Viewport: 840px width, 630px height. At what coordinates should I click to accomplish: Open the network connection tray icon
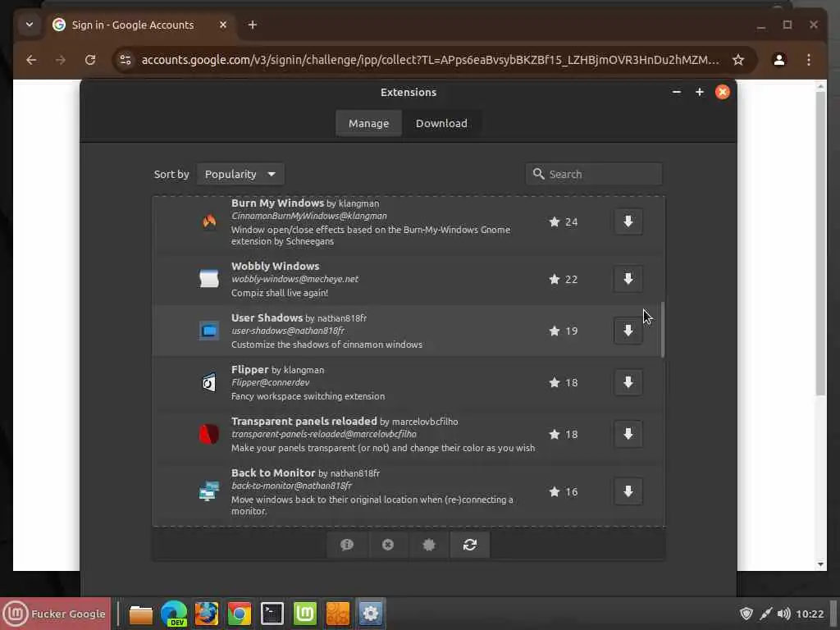(765, 614)
